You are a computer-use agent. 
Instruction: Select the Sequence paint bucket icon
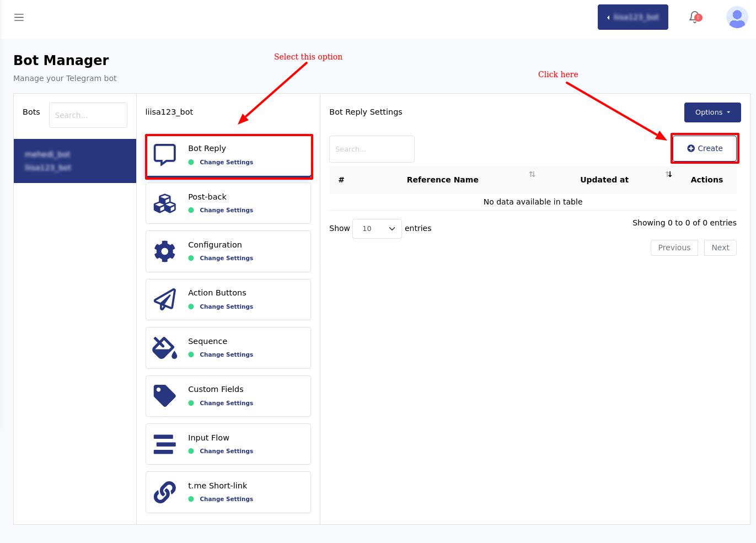[164, 347]
